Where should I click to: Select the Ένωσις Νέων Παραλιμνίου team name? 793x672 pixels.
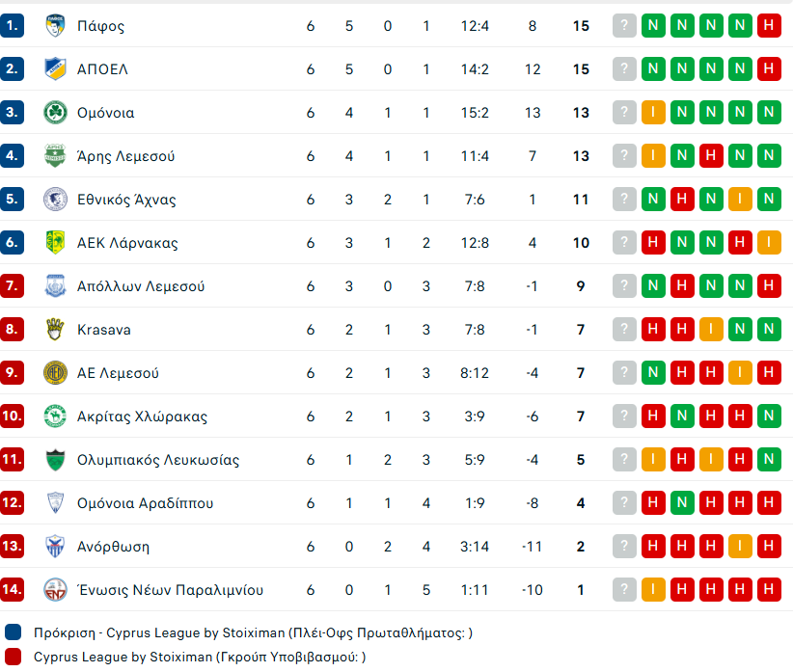tap(170, 590)
